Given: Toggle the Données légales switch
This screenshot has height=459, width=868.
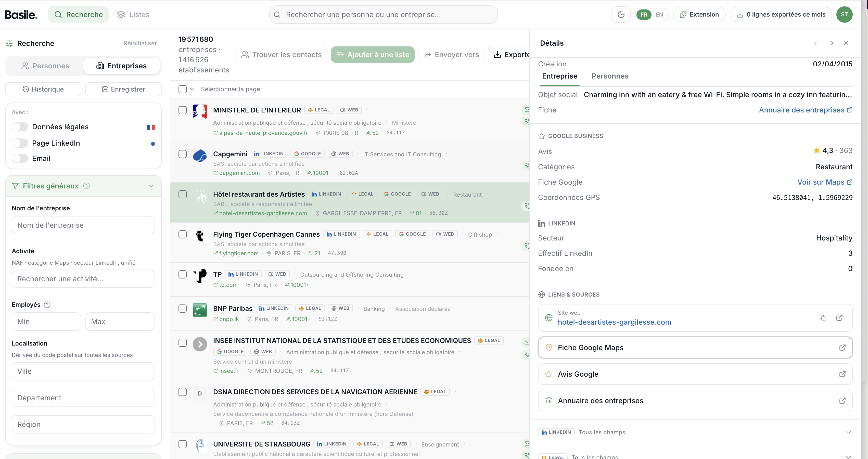Looking at the screenshot, I should tap(20, 127).
